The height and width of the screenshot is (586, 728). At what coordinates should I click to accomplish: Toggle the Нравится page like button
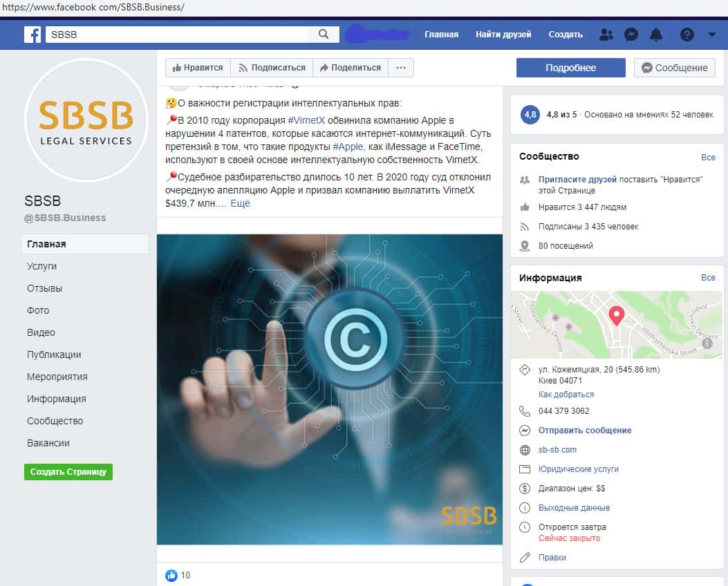[198, 68]
